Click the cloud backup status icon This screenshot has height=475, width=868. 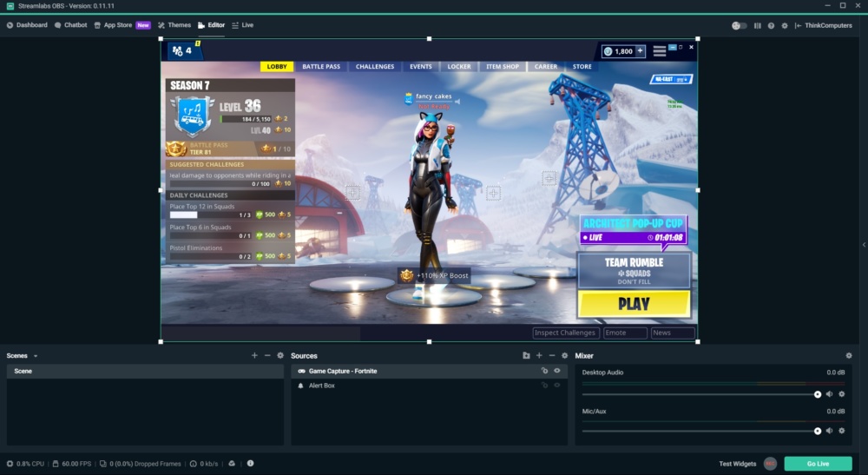[x=232, y=464]
